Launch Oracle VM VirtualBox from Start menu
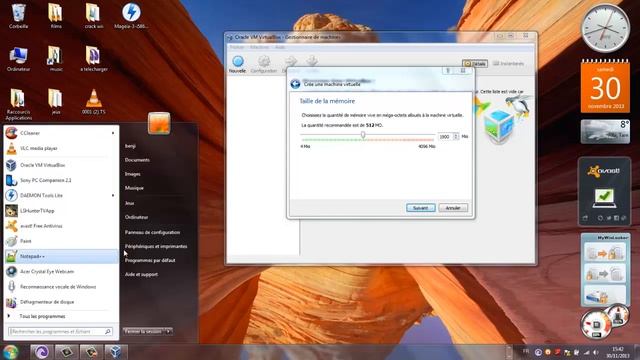640x360 pixels. (60, 165)
